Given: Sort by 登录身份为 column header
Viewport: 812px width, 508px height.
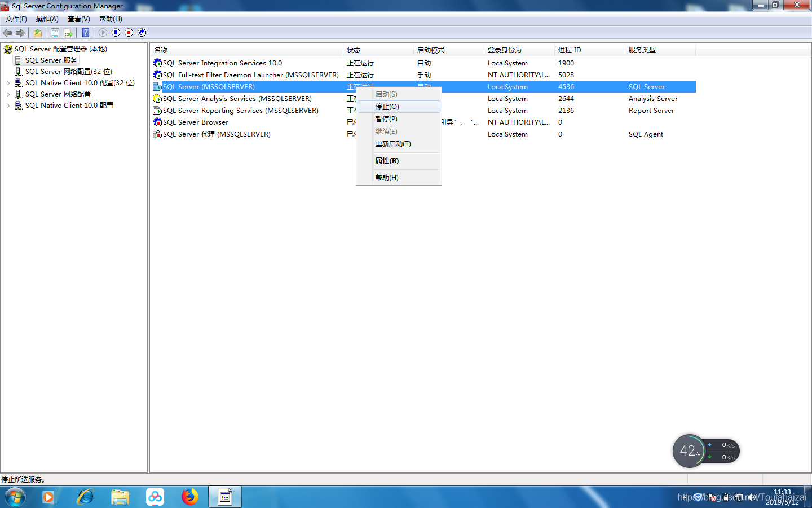Looking at the screenshot, I should [x=519, y=50].
